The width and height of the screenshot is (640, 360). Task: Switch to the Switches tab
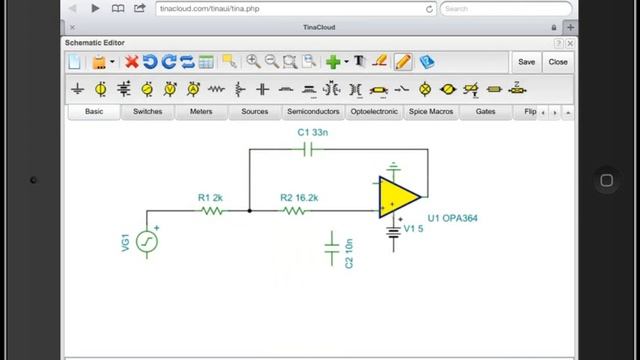click(x=147, y=112)
